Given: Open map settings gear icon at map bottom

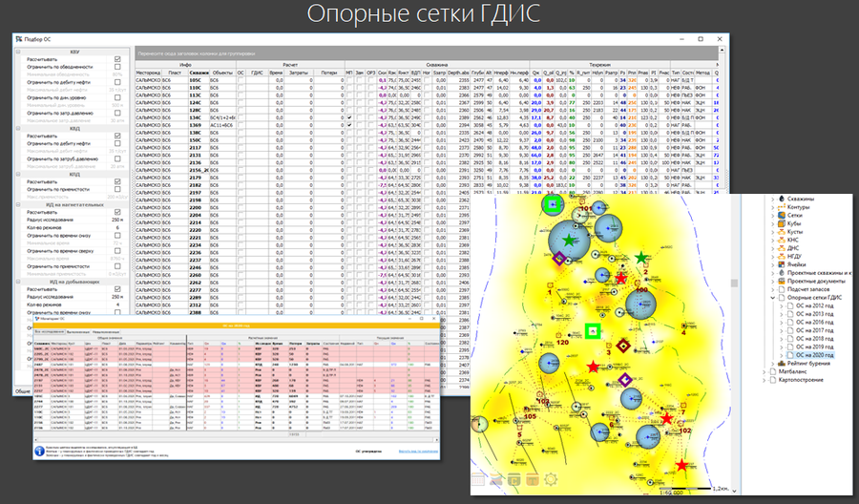Looking at the screenshot, I should 551,480.
